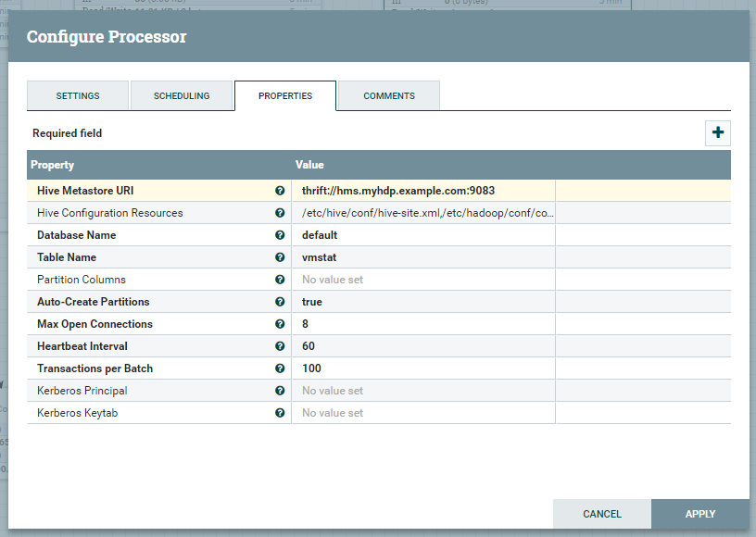
Task: Click the Configure Processor dialog title
Action: (x=107, y=37)
